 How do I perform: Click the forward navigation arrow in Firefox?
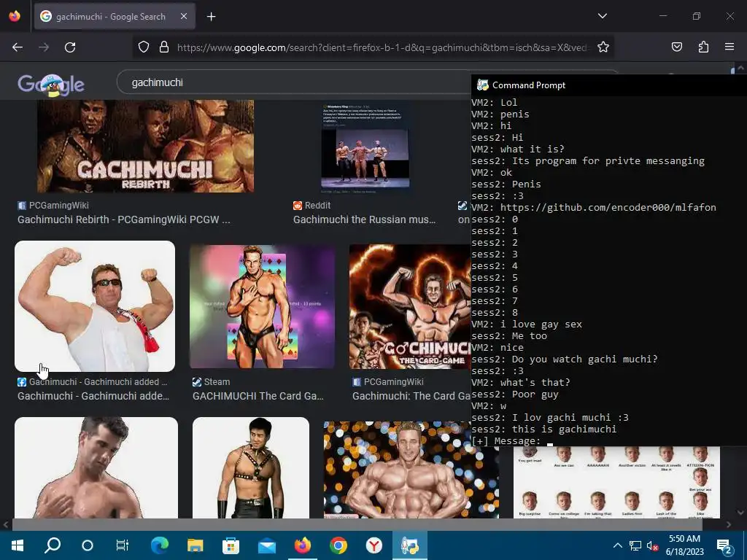click(44, 47)
